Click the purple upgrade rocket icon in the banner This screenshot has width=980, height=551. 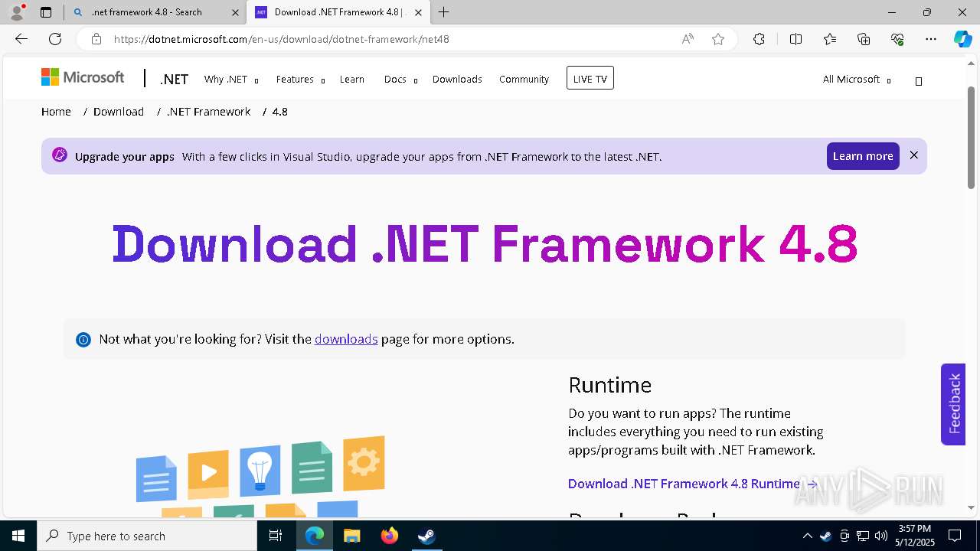click(60, 155)
